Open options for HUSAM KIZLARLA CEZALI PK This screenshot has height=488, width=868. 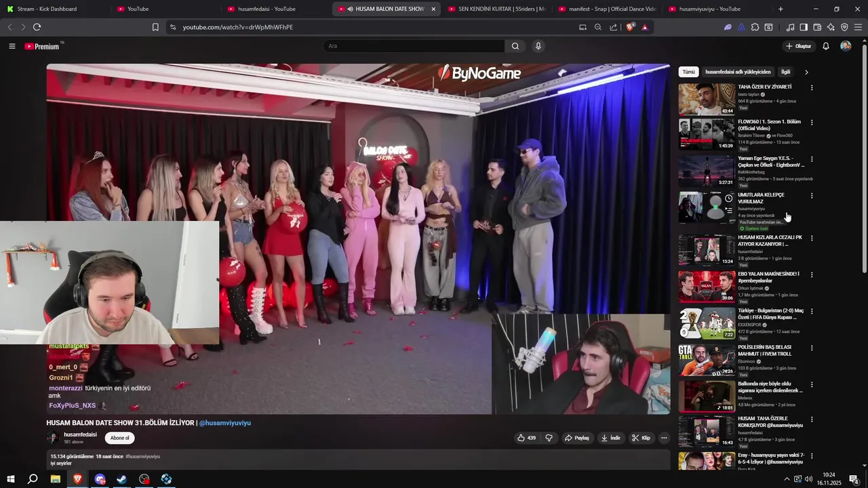pyautogui.click(x=812, y=239)
